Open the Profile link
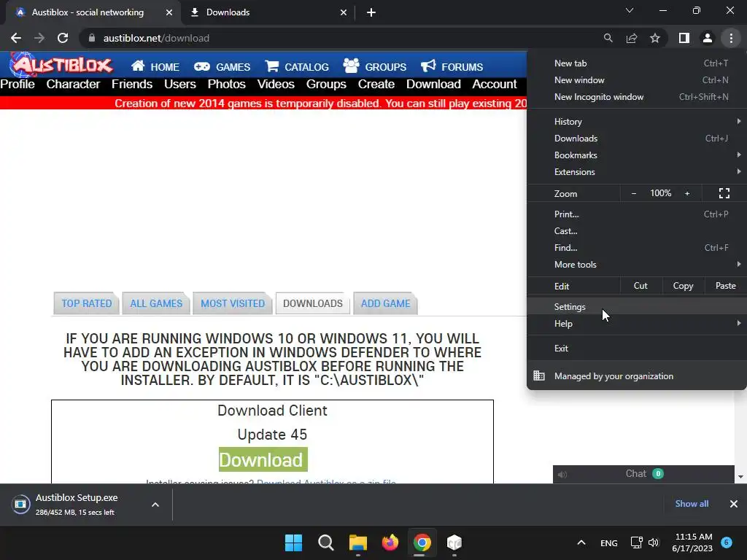The image size is (747, 560). (18, 85)
